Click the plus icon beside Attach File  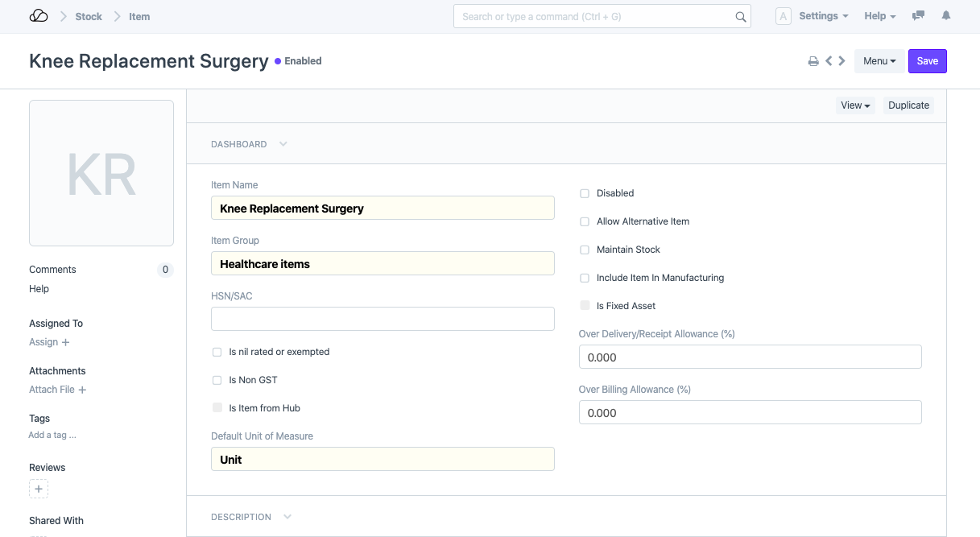pyautogui.click(x=82, y=390)
